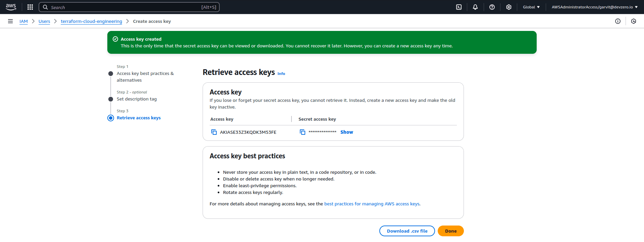Click the Access key best practices heading
This screenshot has height=242, width=644.
247,156
